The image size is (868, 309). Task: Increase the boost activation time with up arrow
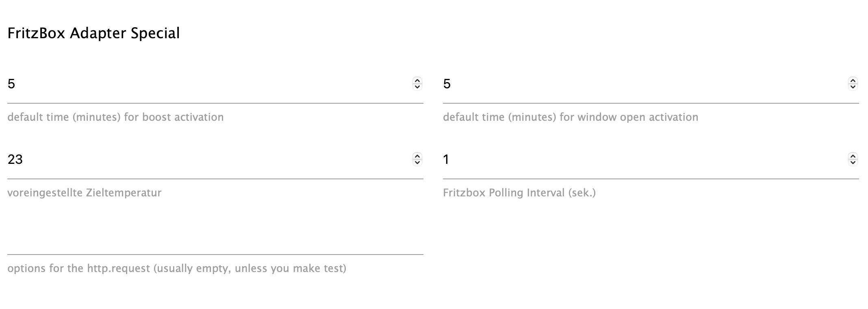click(x=417, y=81)
